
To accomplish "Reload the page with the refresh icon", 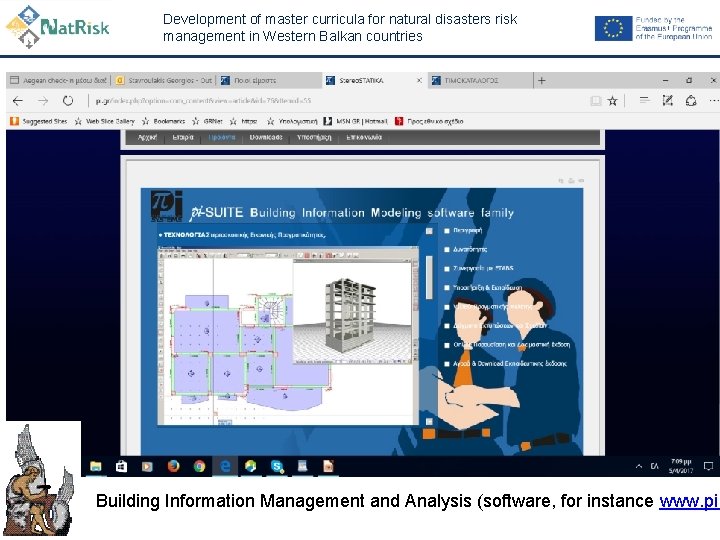I will tap(68, 101).
